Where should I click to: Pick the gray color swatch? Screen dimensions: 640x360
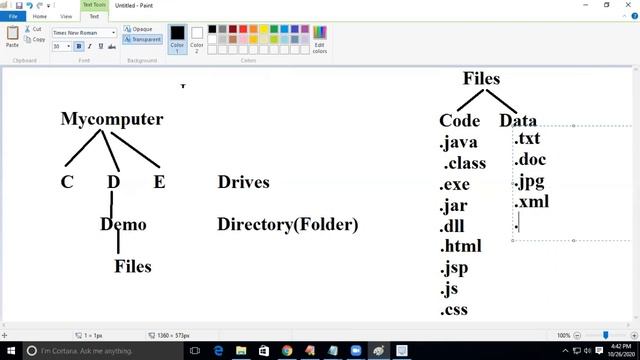pos(222,29)
